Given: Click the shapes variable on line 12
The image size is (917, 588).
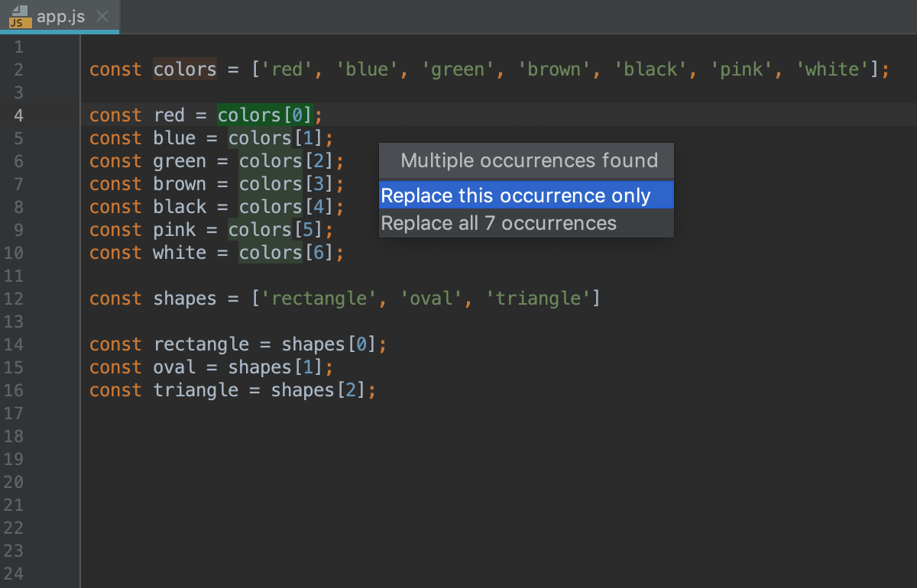Looking at the screenshot, I should (x=185, y=299).
